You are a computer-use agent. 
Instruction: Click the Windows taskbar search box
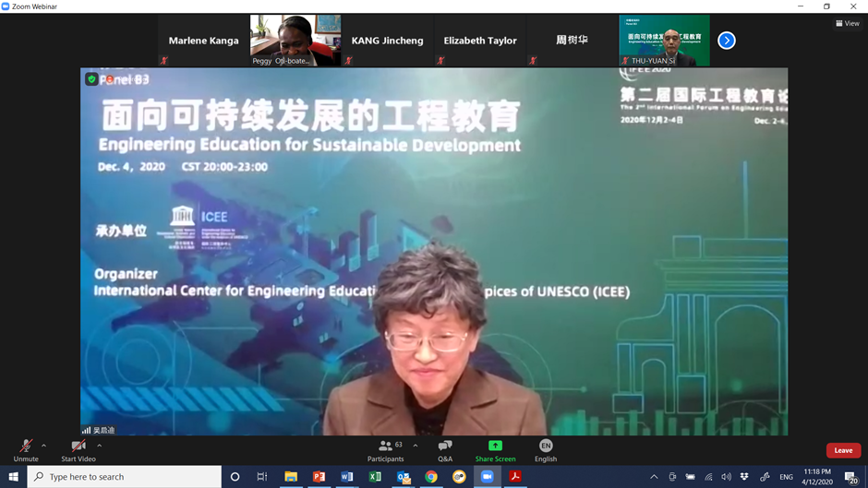tap(125, 477)
